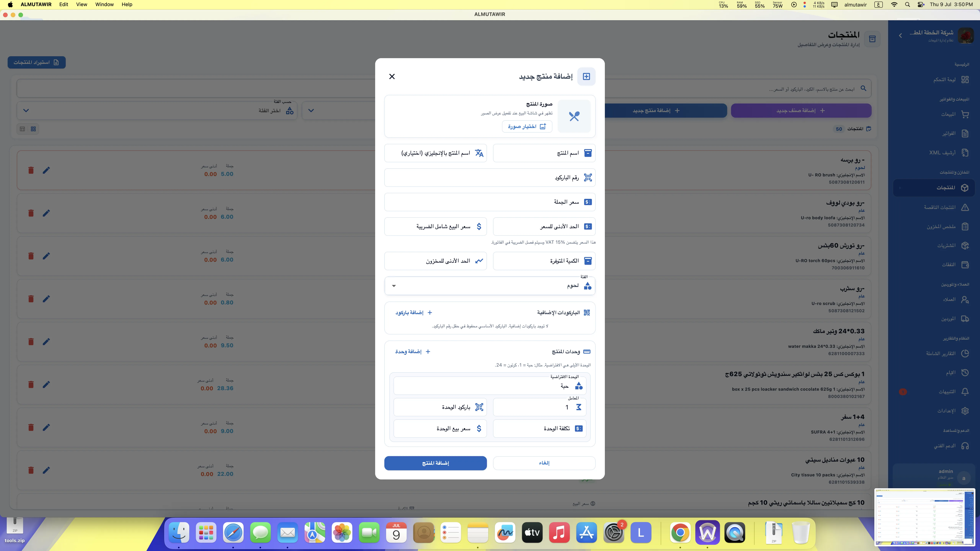The image size is (980, 551).
Task: Click the استيراد المنتجات import button
Action: pos(37,62)
